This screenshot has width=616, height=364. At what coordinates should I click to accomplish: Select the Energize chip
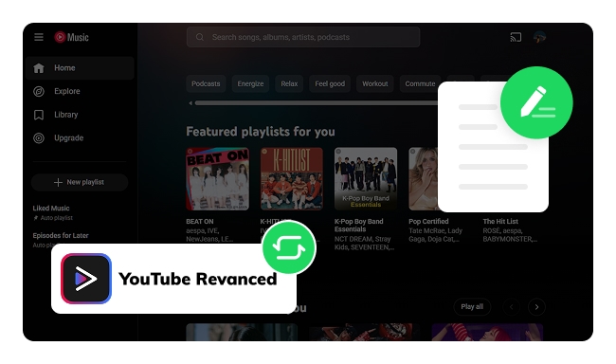[x=250, y=83]
